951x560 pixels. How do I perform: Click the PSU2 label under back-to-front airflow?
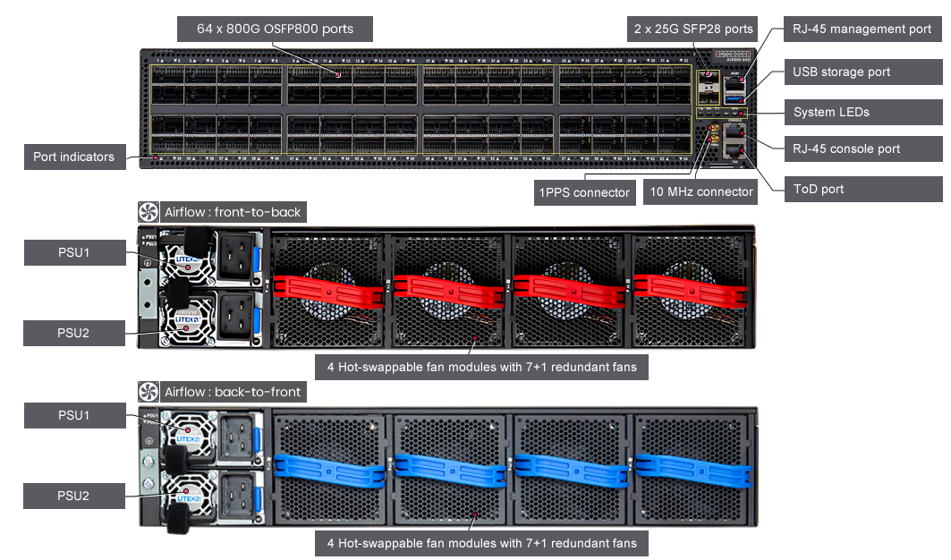pyautogui.click(x=74, y=496)
